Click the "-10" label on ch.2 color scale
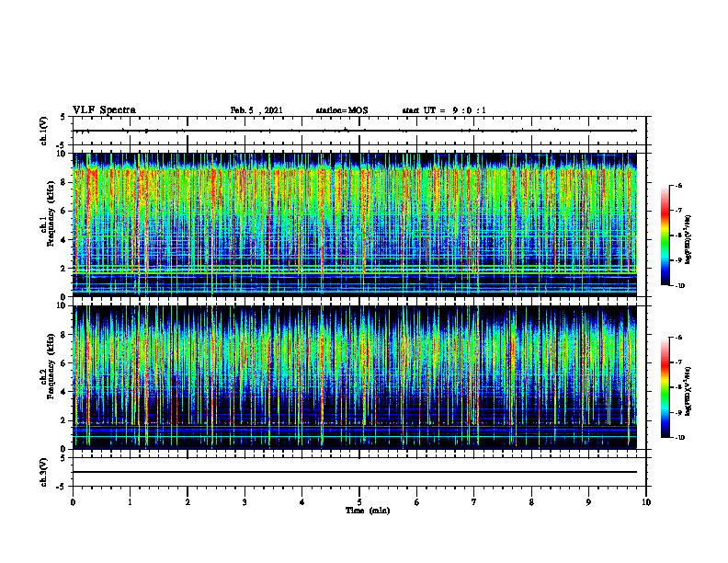 [680, 438]
